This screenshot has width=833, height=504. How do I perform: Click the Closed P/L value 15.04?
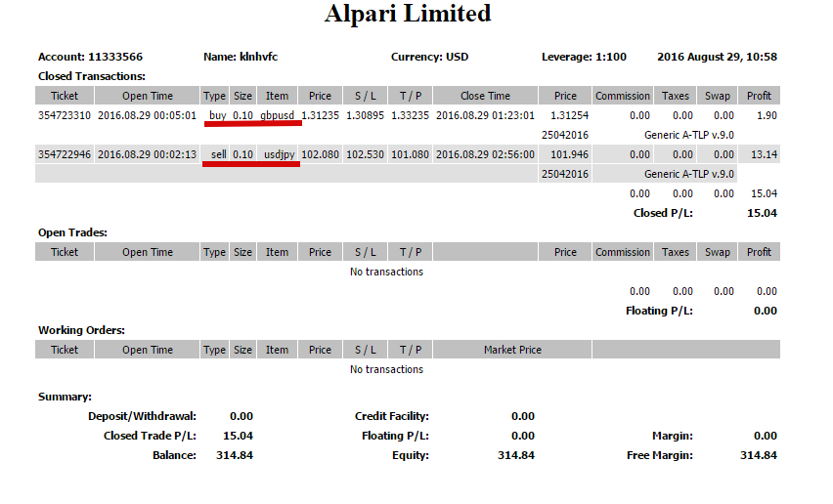point(762,213)
